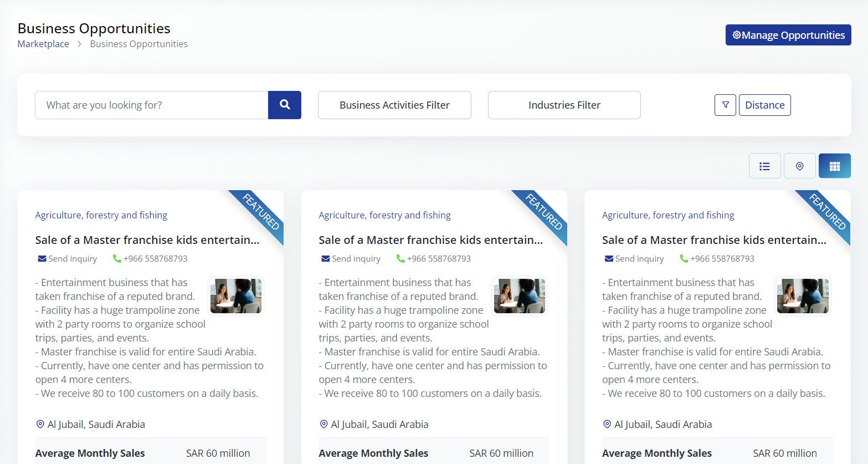
Task: Go to Marketplace breadcrumb link
Action: pyautogui.click(x=43, y=44)
